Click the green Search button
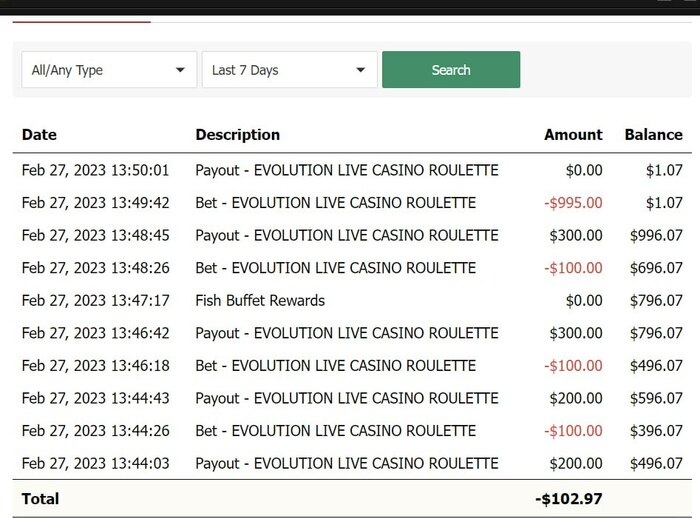The height and width of the screenshot is (519, 700). [450, 70]
